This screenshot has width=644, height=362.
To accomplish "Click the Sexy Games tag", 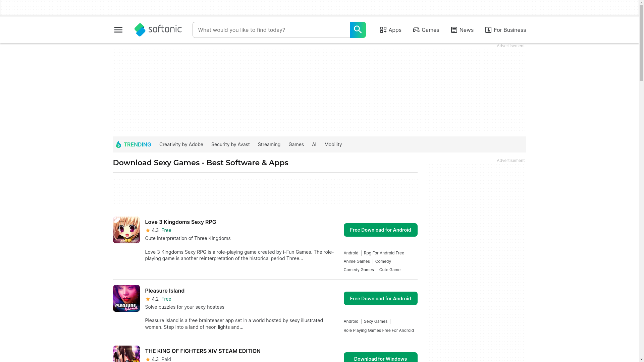I will click(x=376, y=321).
